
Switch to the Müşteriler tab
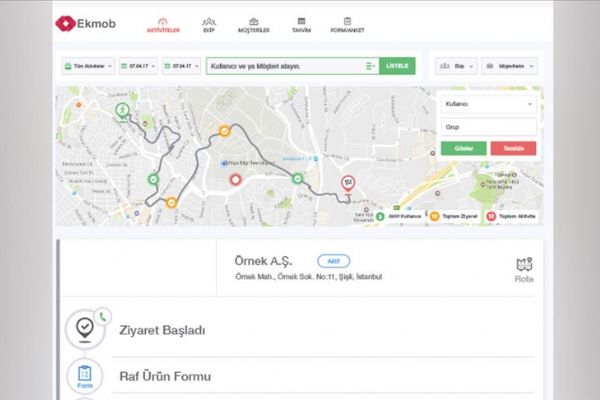[253, 24]
